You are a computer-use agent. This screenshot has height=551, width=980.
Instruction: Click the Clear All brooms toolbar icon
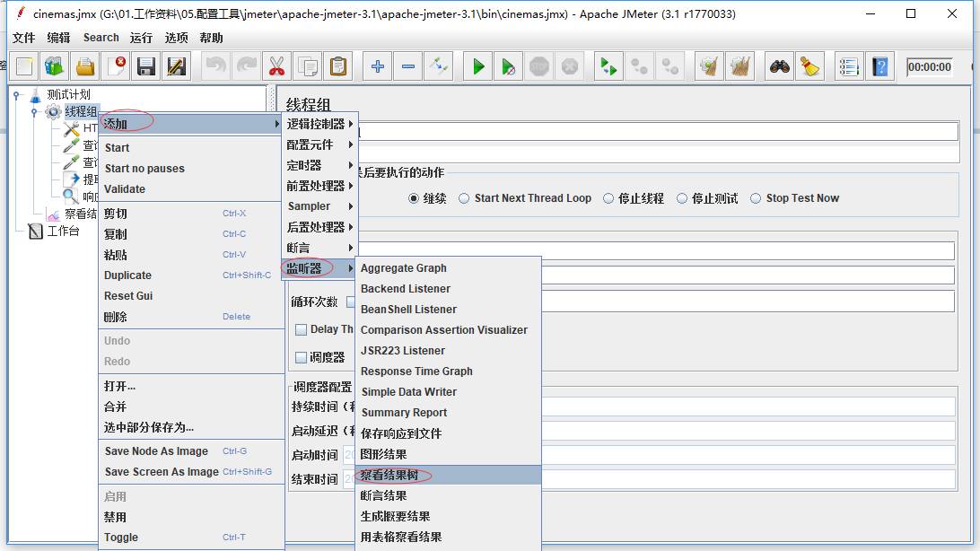(x=740, y=66)
